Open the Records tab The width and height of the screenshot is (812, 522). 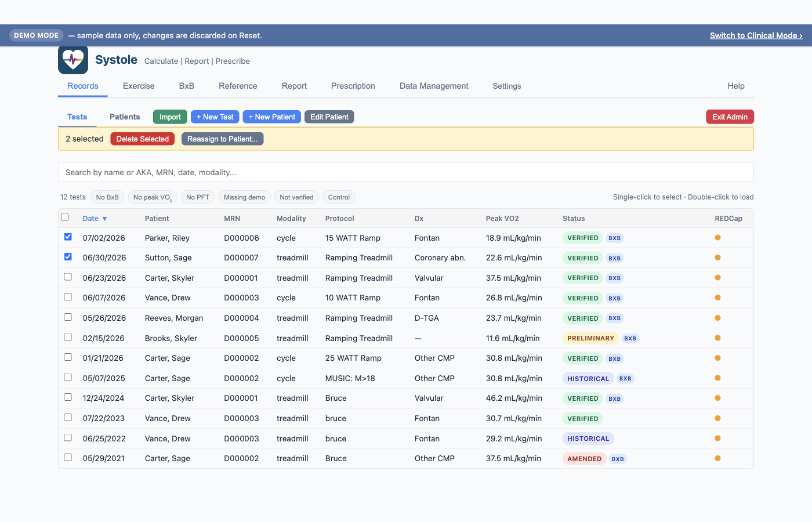pyautogui.click(x=83, y=86)
